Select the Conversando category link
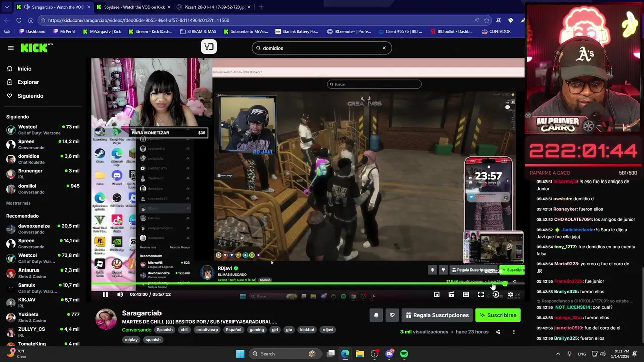This screenshot has width=644, height=362. click(137, 330)
